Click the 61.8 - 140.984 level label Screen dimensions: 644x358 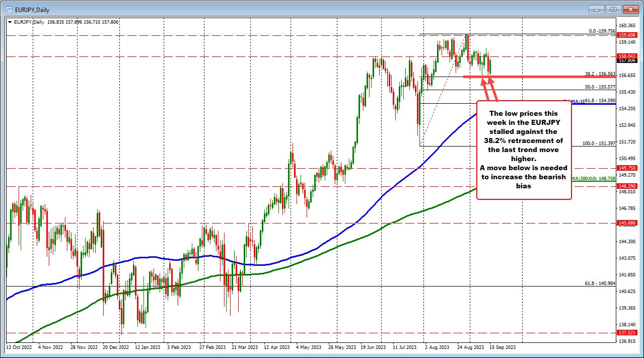599,283
